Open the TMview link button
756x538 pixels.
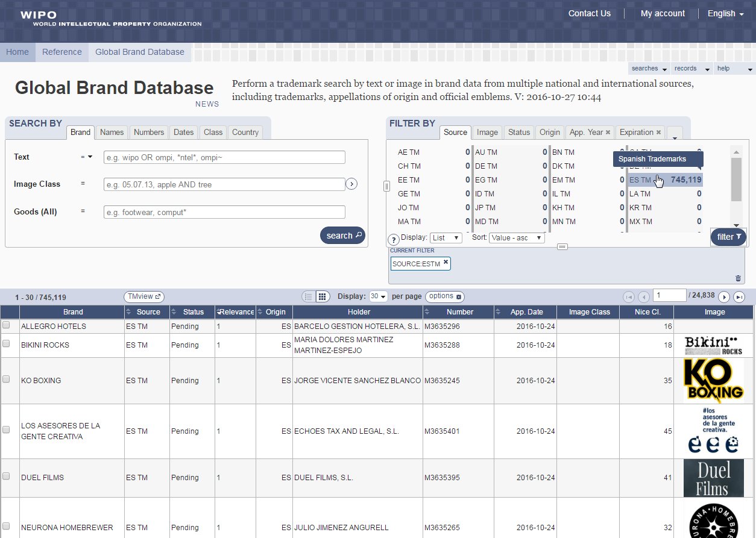144,296
